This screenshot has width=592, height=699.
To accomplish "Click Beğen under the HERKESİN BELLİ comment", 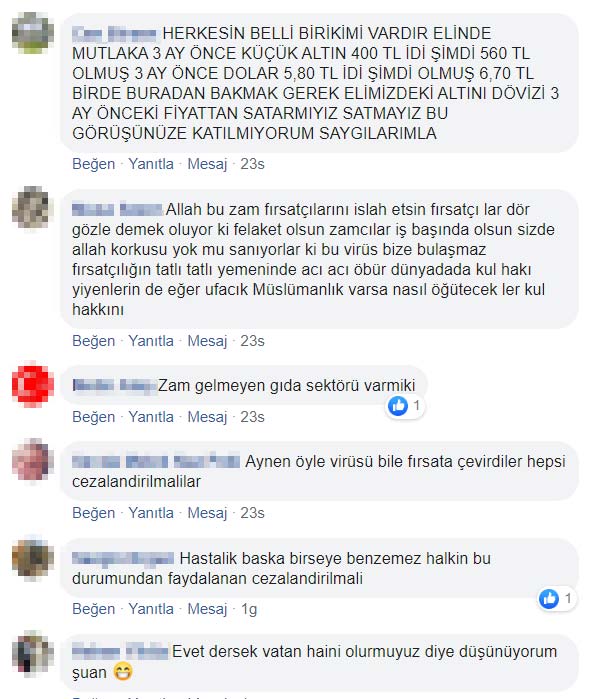I will 94,164.
